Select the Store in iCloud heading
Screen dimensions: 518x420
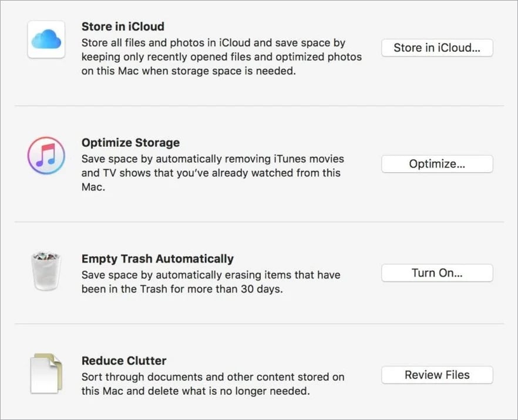point(123,26)
